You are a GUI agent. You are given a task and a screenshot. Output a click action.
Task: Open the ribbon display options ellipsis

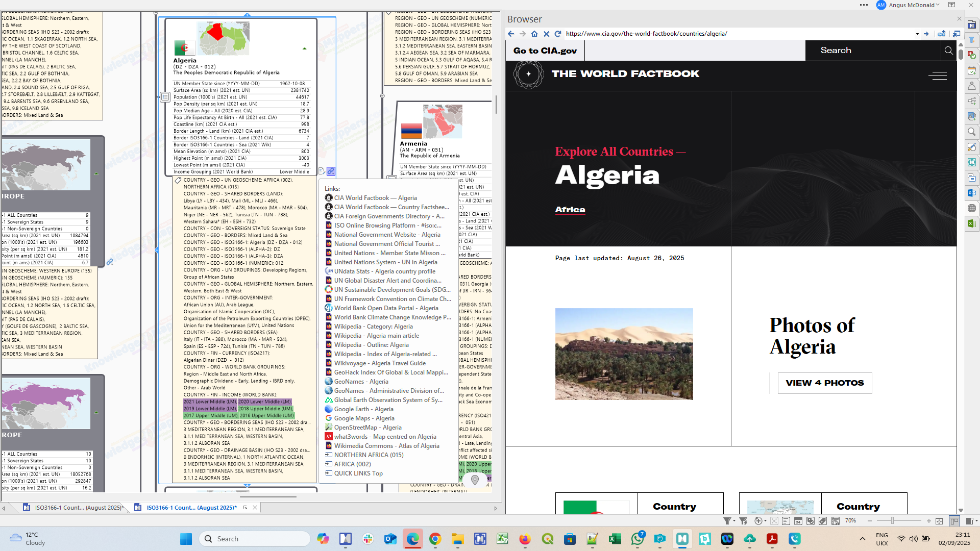[x=864, y=5]
